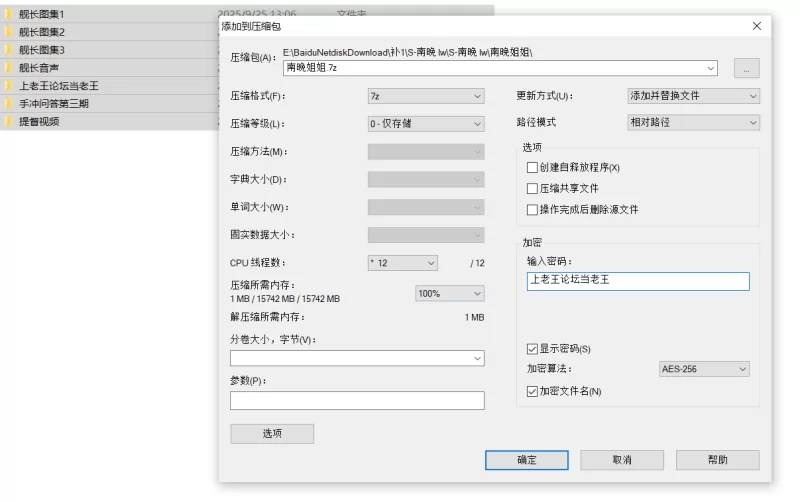Click the 选项 button

tap(272, 434)
